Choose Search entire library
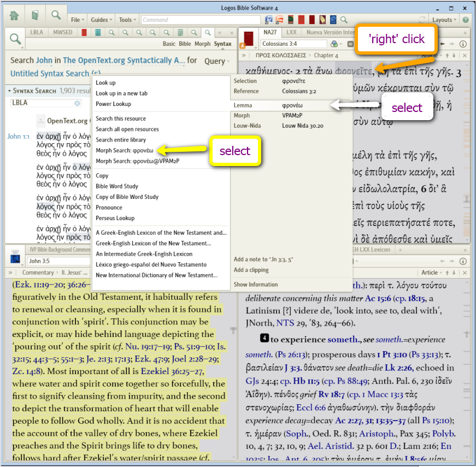Viewport: 476px width, 467px height. pyautogui.click(x=121, y=140)
